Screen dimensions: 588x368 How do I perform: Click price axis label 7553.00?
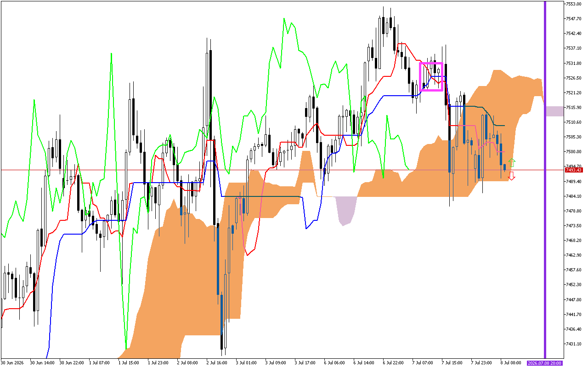[573, 4]
